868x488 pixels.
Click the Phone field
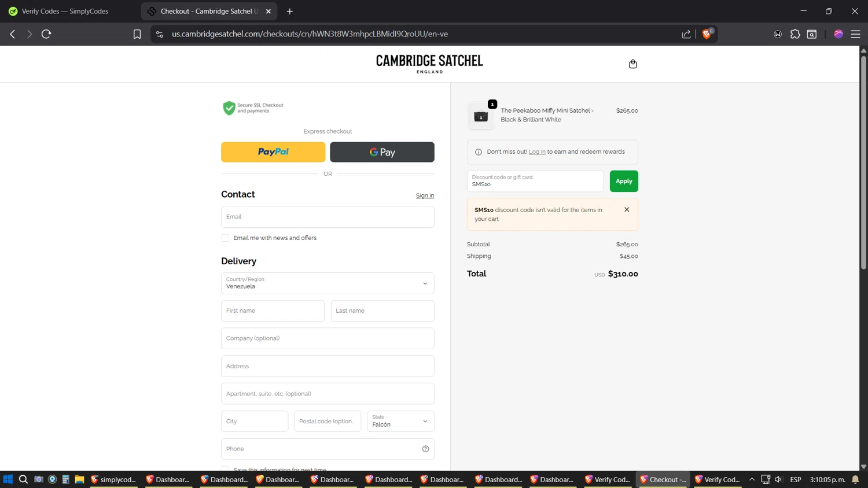328,449
